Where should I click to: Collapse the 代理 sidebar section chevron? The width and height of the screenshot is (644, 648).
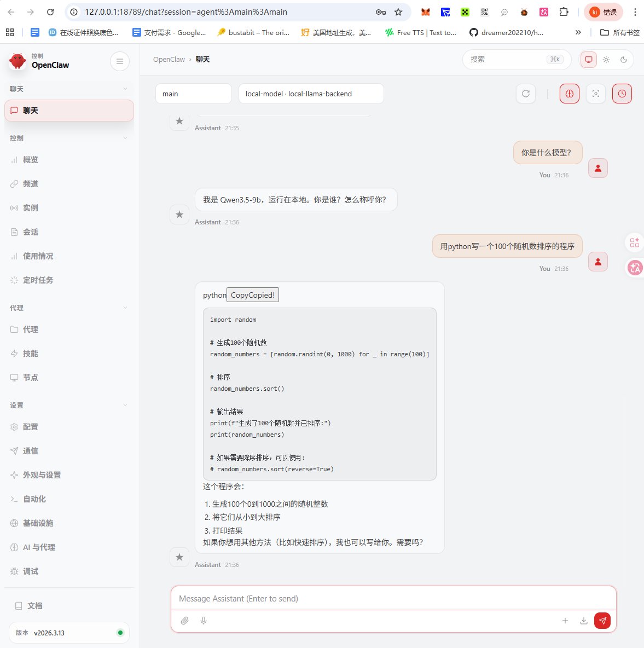click(x=125, y=308)
